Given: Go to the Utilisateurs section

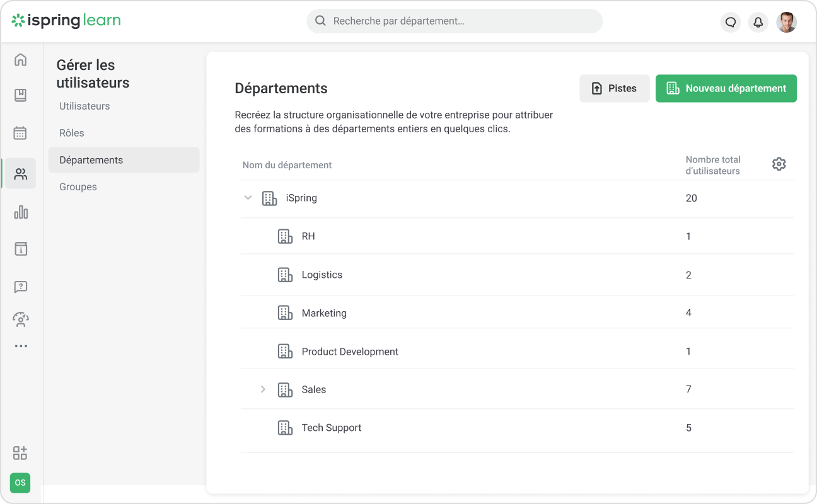Looking at the screenshot, I should coord(84,106).
